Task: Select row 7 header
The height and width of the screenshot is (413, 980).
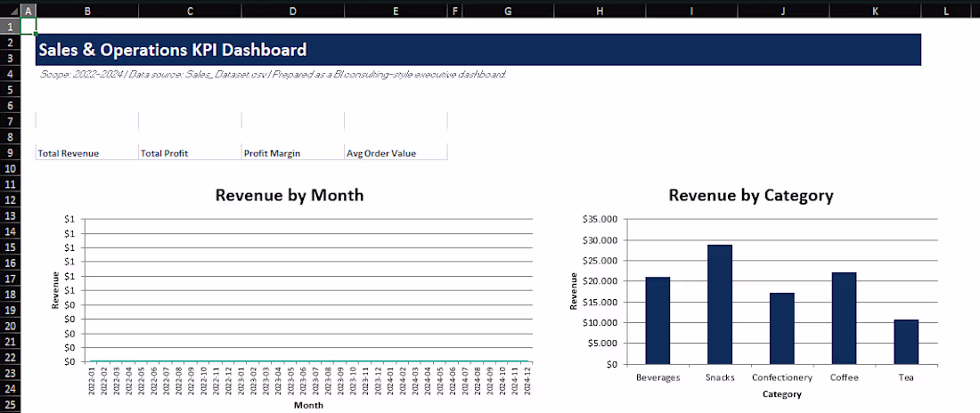Action: point(11,121)
